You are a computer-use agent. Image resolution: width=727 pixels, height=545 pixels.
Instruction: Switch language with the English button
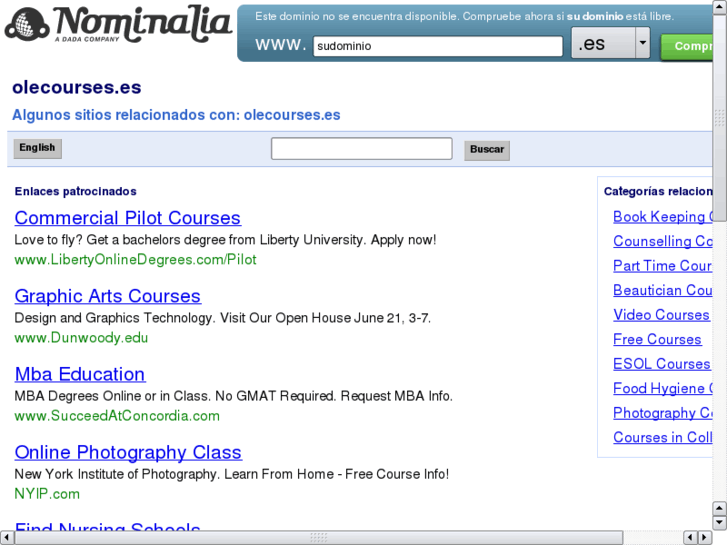point(37,148)
